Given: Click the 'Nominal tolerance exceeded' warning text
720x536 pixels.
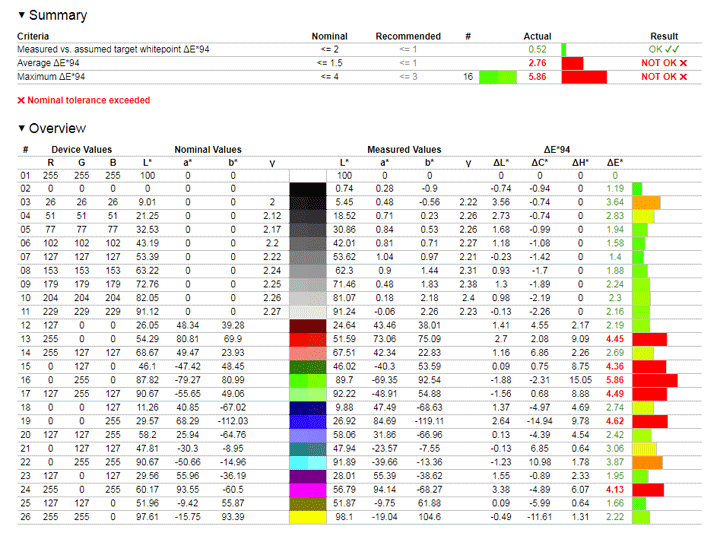Looking at the screenshot, I should 89,100.
